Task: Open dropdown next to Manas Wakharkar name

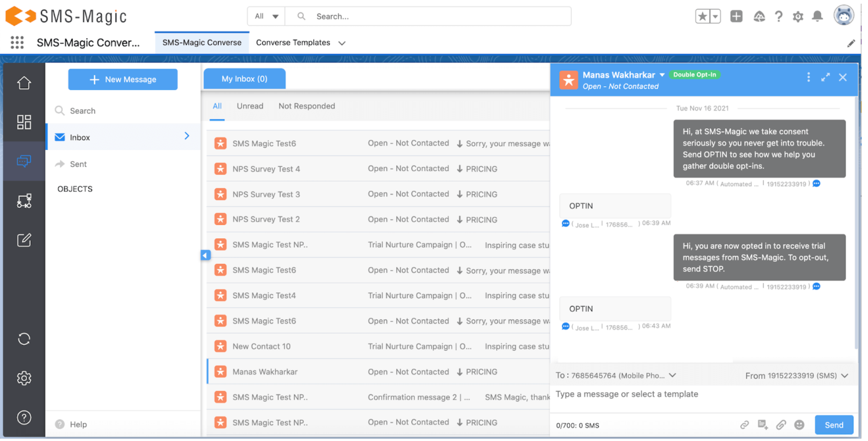Action: coord(662,75)
